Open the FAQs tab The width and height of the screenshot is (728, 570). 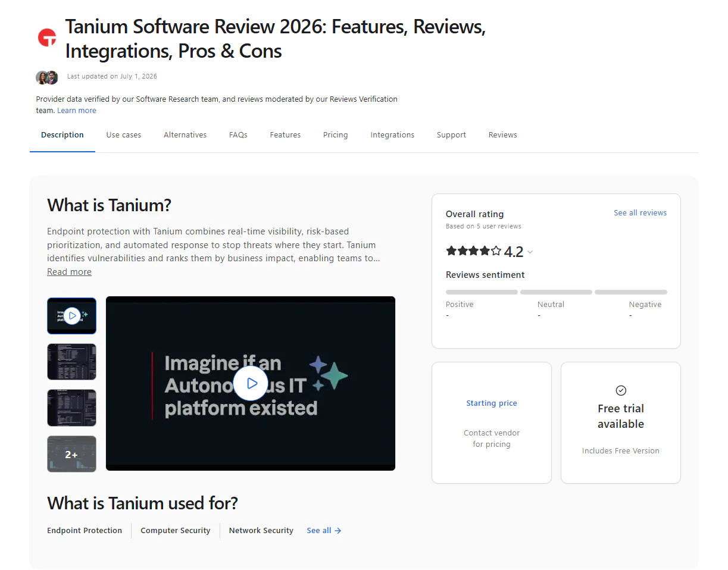(x=238, y=135)
